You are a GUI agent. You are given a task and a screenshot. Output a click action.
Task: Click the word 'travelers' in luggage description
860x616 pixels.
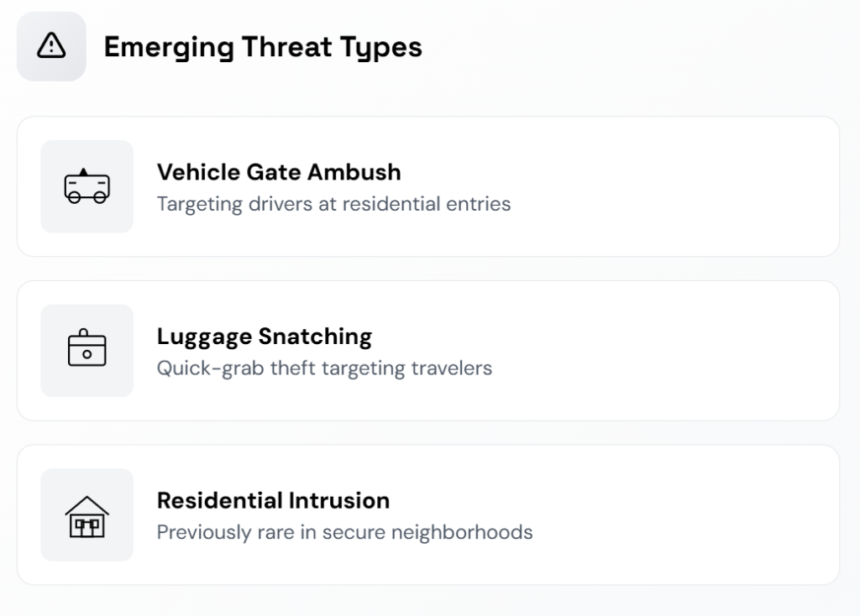tap(451, 368)
